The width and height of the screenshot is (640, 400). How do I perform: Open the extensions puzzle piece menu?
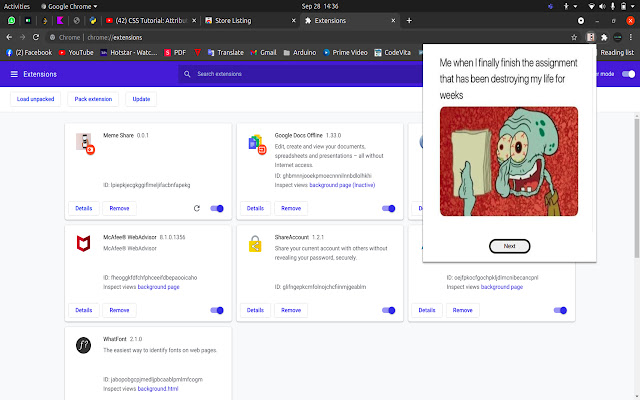(604, 37)
